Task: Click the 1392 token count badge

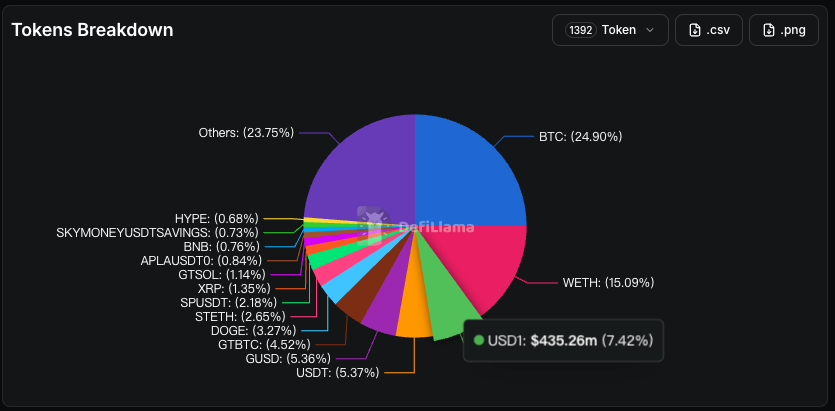Action: tap(582, 30)
